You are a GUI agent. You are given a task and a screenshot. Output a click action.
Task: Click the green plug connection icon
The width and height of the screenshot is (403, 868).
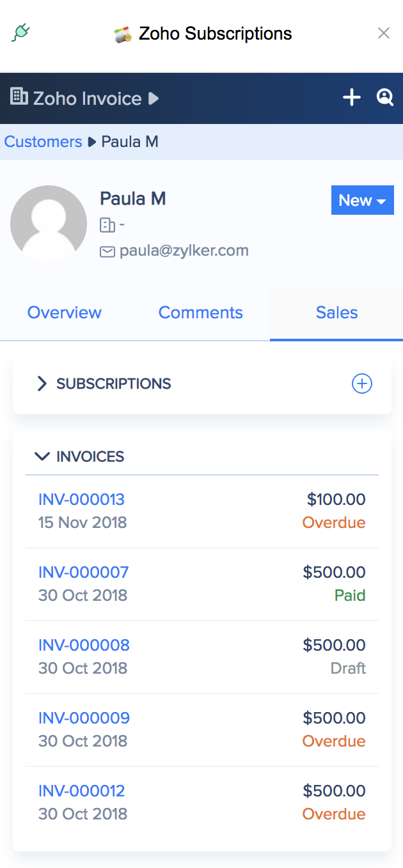[x=21, y=33]
